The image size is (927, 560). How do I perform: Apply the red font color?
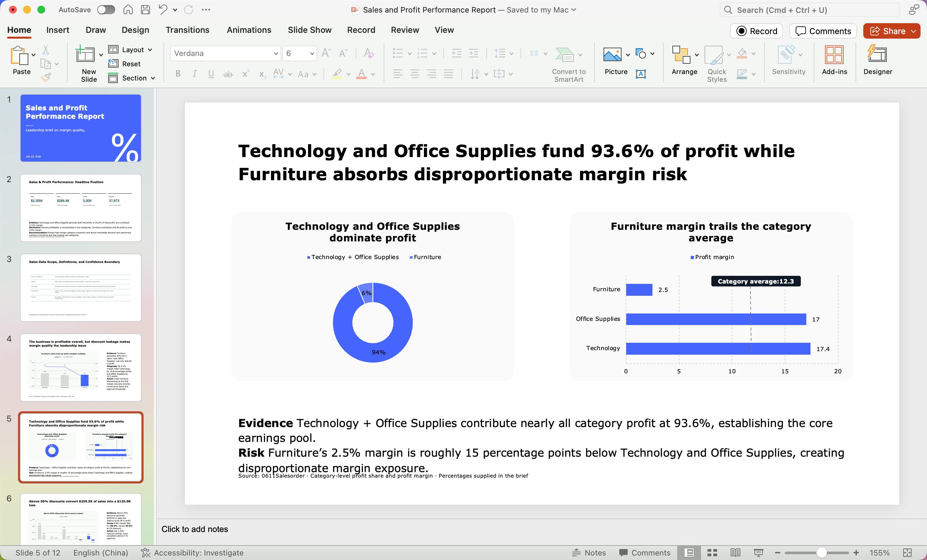[361, 74]
